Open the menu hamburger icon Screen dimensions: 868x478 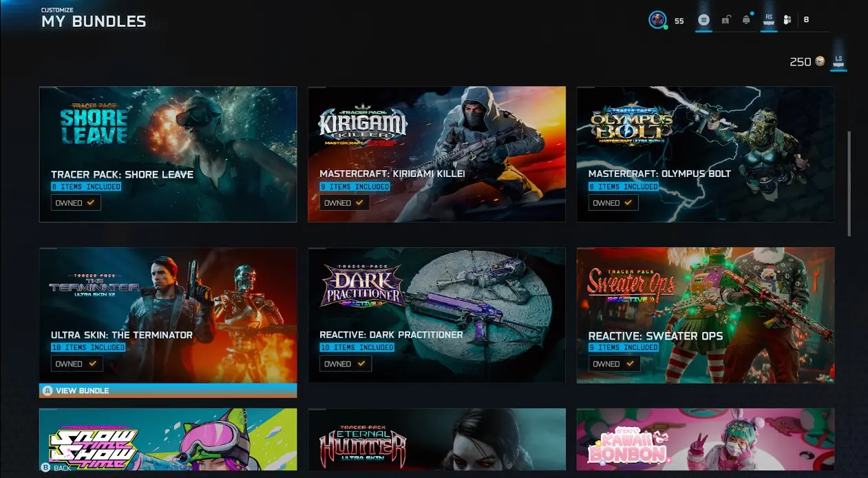pyautogui.click(x=703, y=20)
